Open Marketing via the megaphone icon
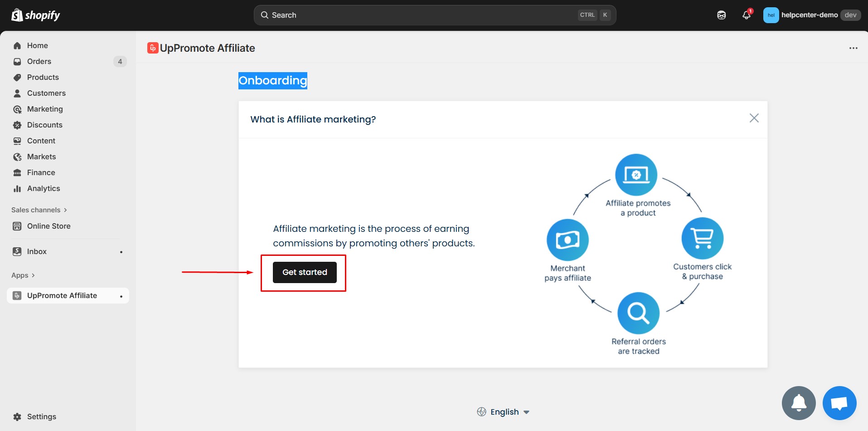Viewport: 868px width, 431px height. 17,109
